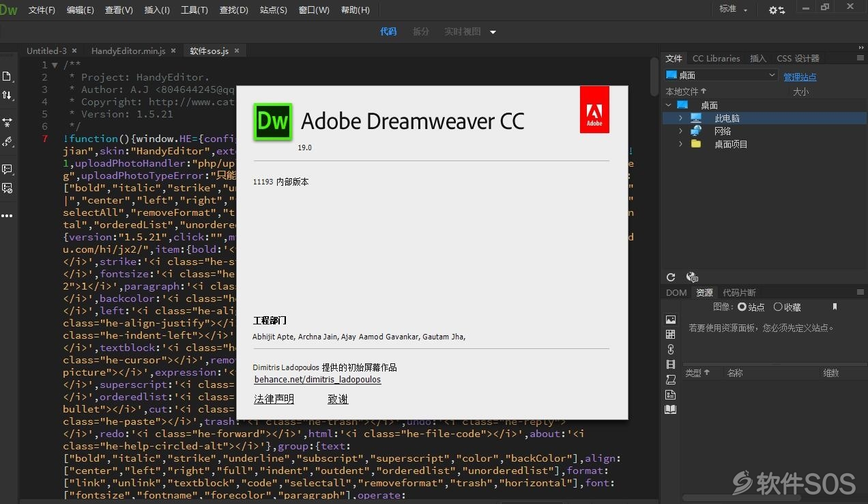Open the 文件(F) menu
The height and width of the screenshot is (504, 868).
point(42,10)
